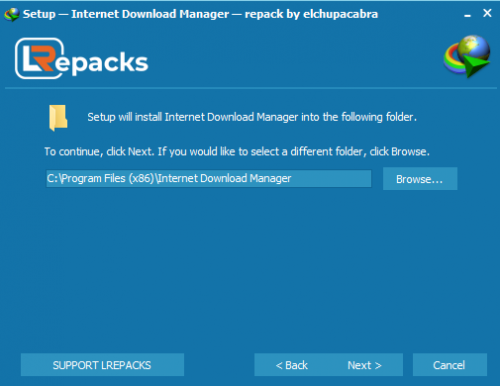Go to previous step with < Back
The height and width of the screenshot is (386, 500).
point(292,365)
